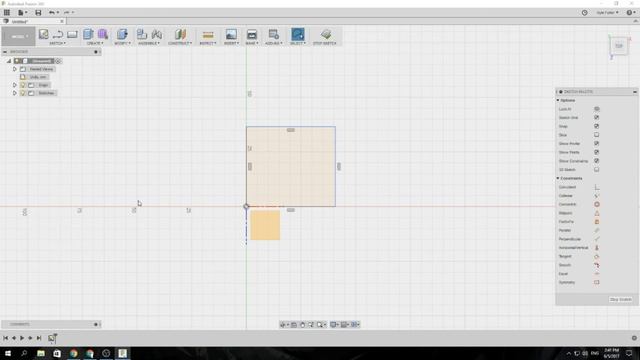
Task: Toggle Sketches folder visibility lightbulb
Action: click(x=23, y=93)
